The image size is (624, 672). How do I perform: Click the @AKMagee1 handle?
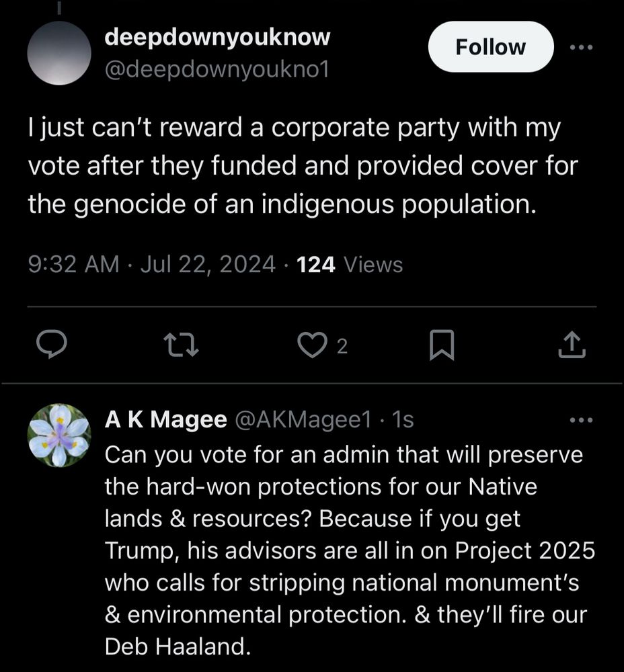click(x=302, y=420)
